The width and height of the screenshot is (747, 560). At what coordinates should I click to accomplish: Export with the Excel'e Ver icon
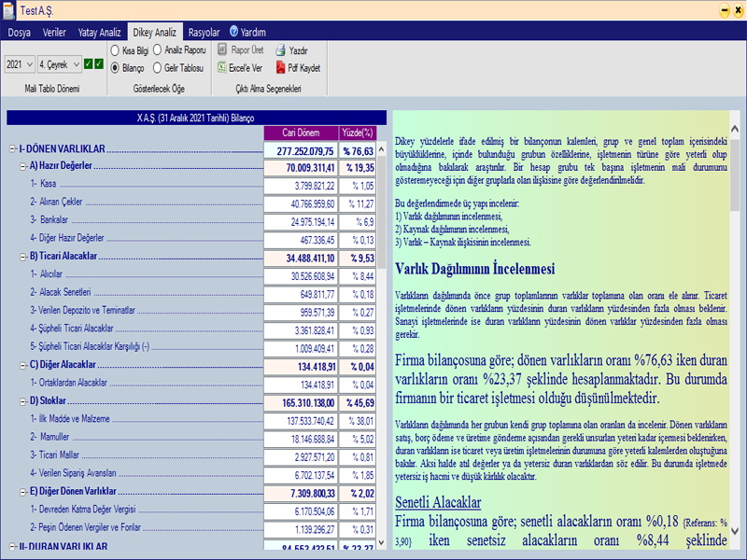(x=222, y=67)
